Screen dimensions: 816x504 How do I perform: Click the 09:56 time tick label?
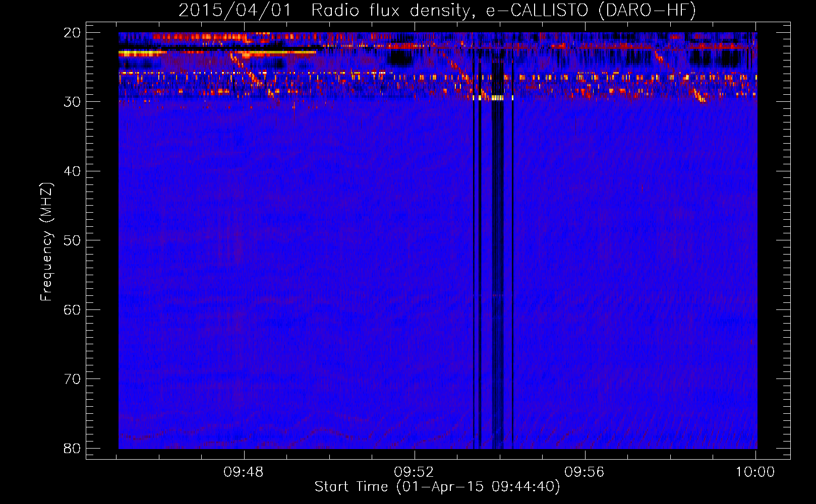[x=585, y=472]
